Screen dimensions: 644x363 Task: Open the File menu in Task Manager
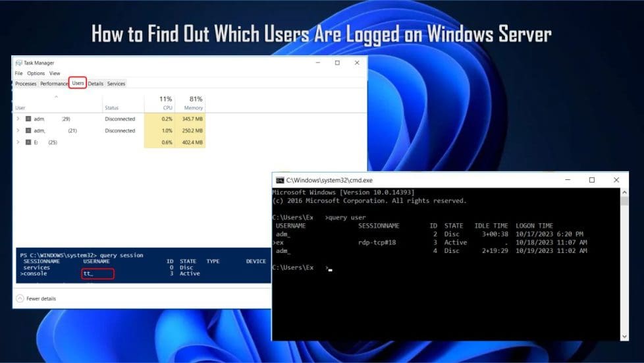click(19, 73)
